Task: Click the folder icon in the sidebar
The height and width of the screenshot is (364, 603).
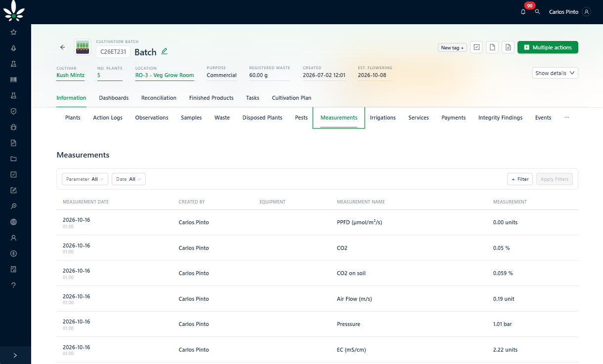Action: click(x=13, y=159)
